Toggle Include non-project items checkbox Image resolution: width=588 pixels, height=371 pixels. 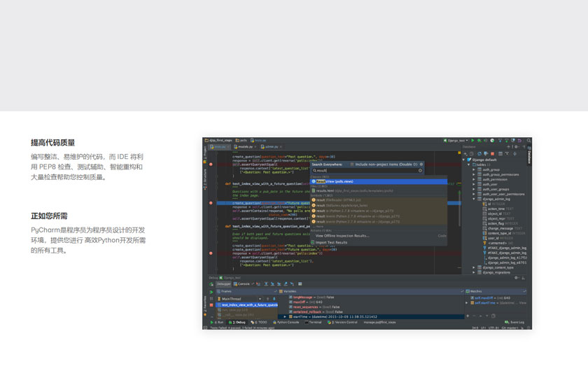coord(352,164)
